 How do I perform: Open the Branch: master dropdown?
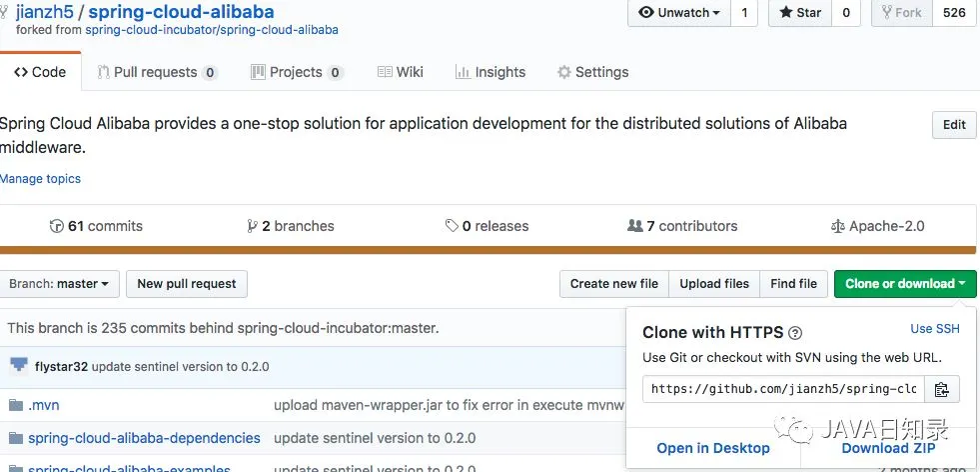pyautogui.click(x=59, y=284)
